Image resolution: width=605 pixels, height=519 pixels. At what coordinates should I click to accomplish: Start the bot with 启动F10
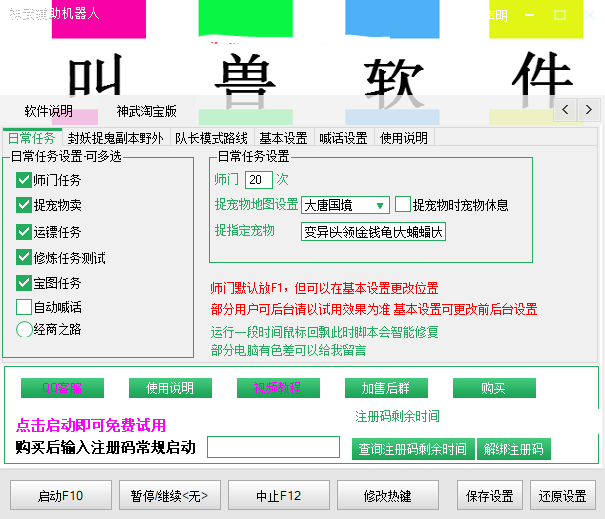point(61,495)
